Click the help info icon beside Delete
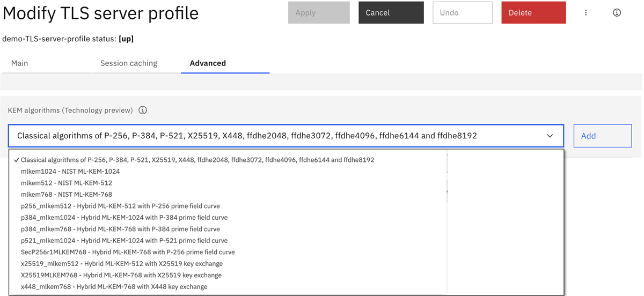The width and height of the screenshot is (644, 296). [617, 13]
